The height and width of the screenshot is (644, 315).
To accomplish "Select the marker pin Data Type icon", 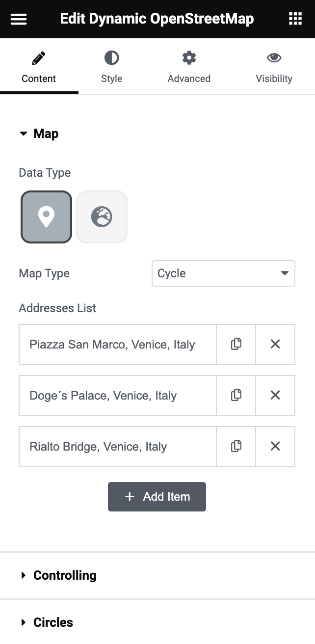I will click(x=46, y=216).
